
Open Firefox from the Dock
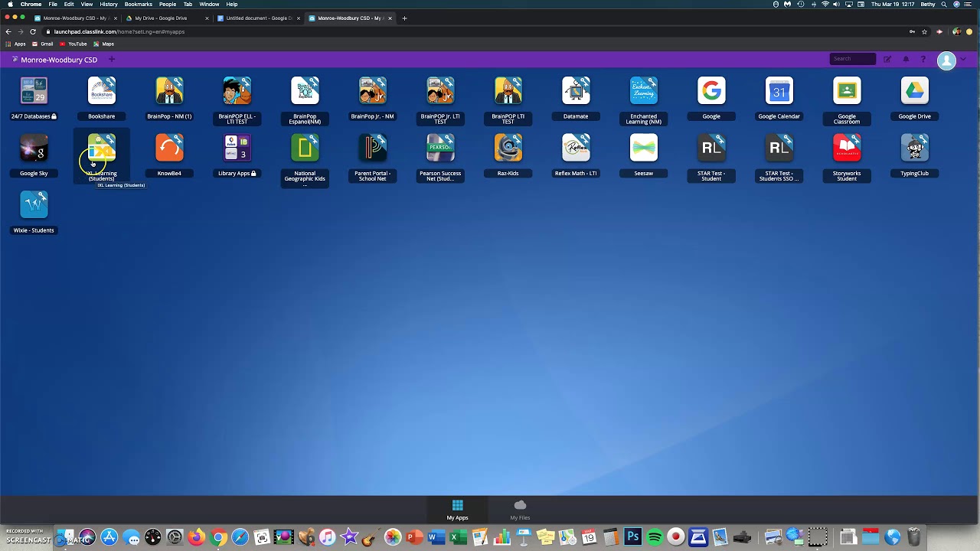click(197, 537)
